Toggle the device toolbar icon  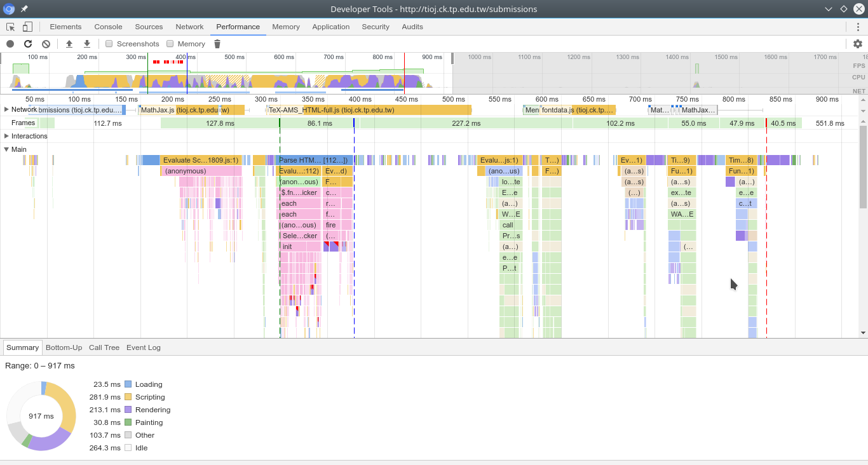click(x=27, y=27)
